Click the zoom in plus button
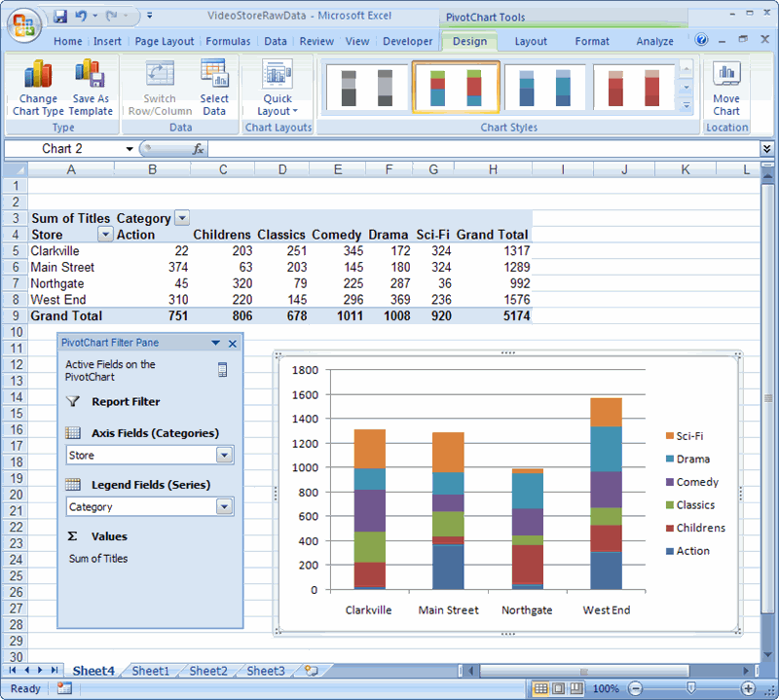779x700 pixels. click(748, 688)
